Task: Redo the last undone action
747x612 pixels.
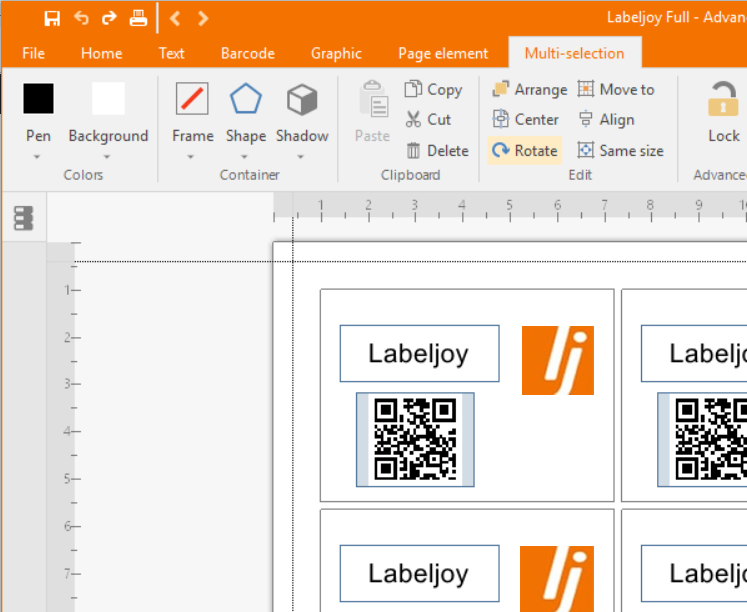Action: [x=110, y=18]
